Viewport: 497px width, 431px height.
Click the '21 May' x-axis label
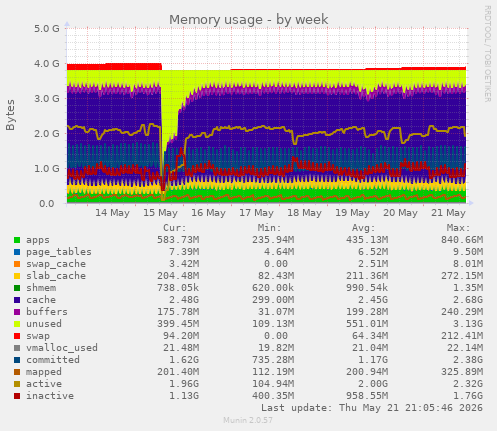[448, 213]
